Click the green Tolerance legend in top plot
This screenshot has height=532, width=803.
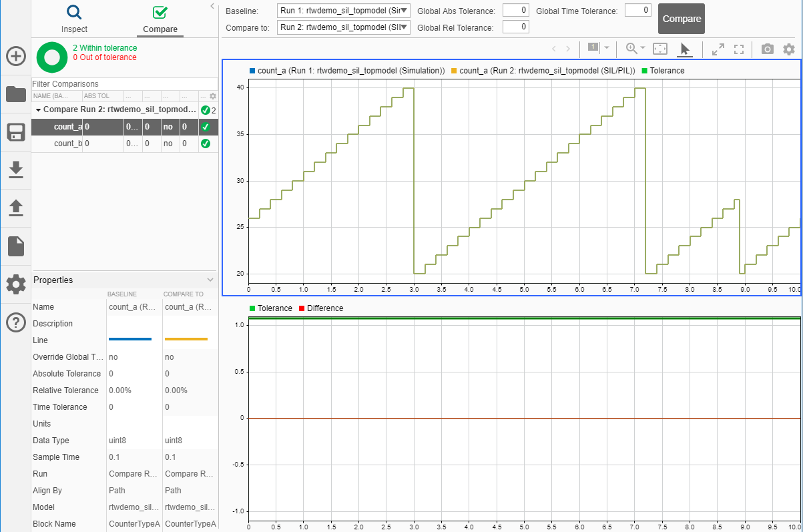[663, 70]
